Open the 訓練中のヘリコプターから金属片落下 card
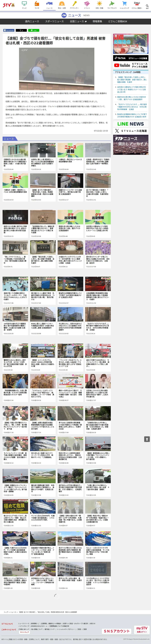Screen dimensions: 151x644 click(70, 187)
